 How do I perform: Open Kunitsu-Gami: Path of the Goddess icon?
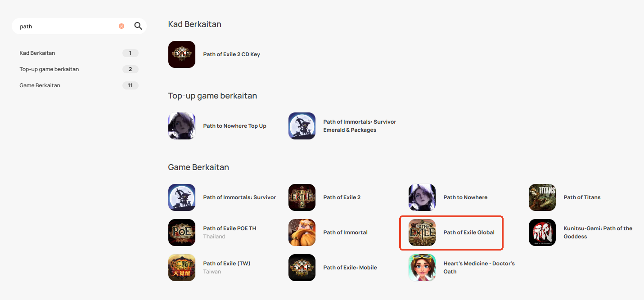[x=542, y=233]
